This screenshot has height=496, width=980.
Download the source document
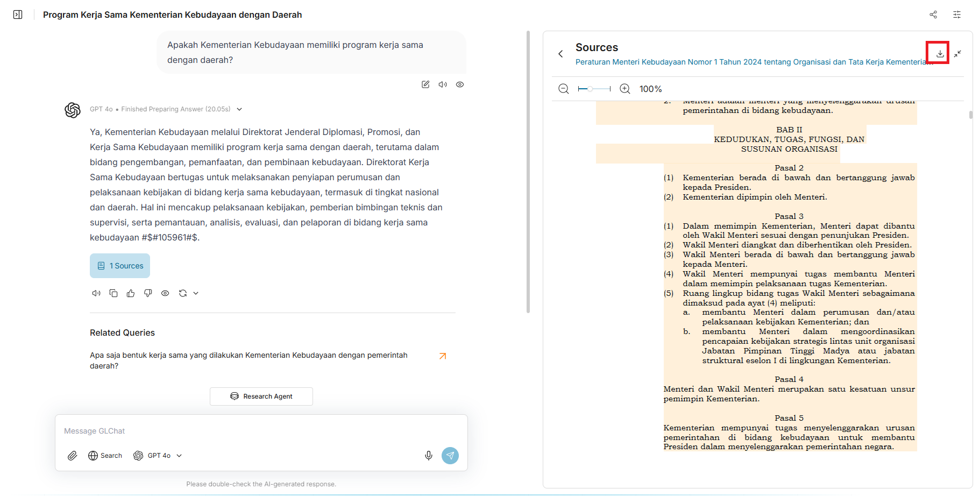(x=940, y=54)
